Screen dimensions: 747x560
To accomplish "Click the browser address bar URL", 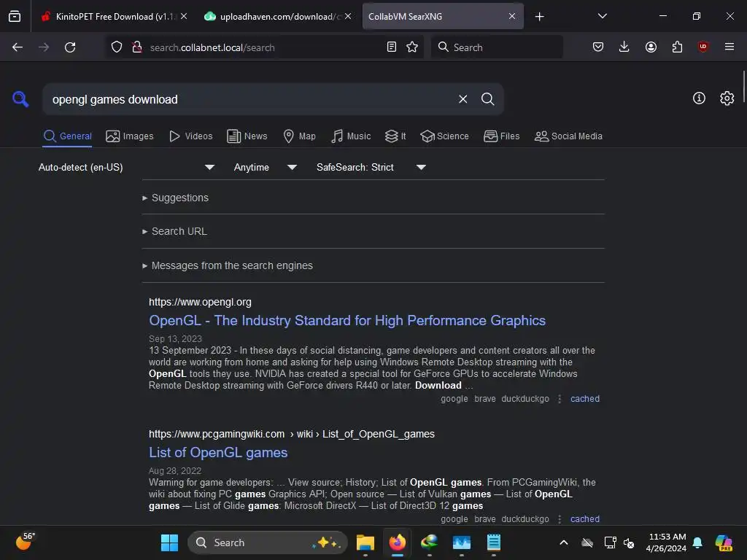I will (212, 47).
